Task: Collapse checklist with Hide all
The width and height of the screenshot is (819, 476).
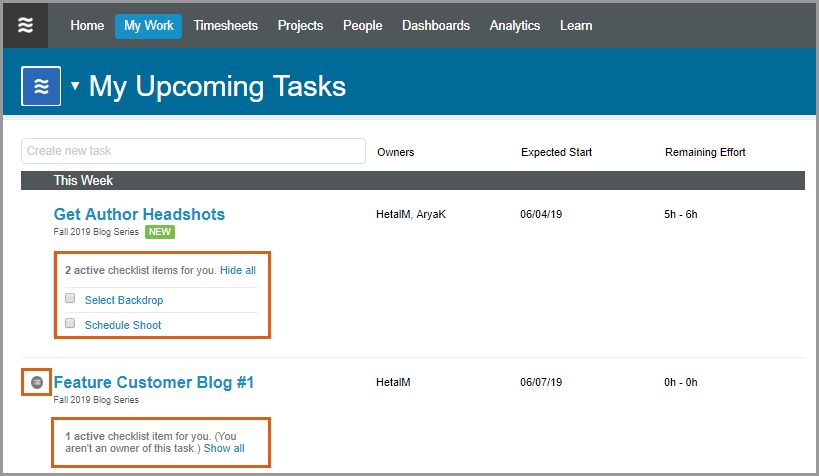Action: click(x=237, y=270)
